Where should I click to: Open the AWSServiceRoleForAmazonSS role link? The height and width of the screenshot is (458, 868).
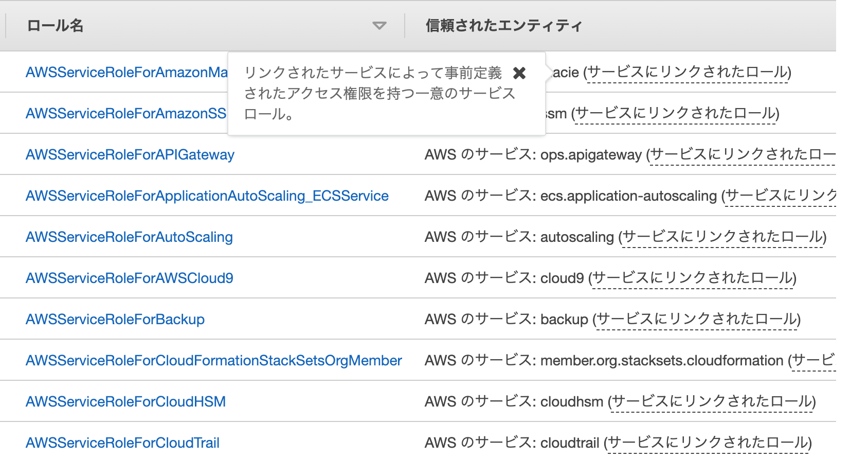tap(126, 113)
